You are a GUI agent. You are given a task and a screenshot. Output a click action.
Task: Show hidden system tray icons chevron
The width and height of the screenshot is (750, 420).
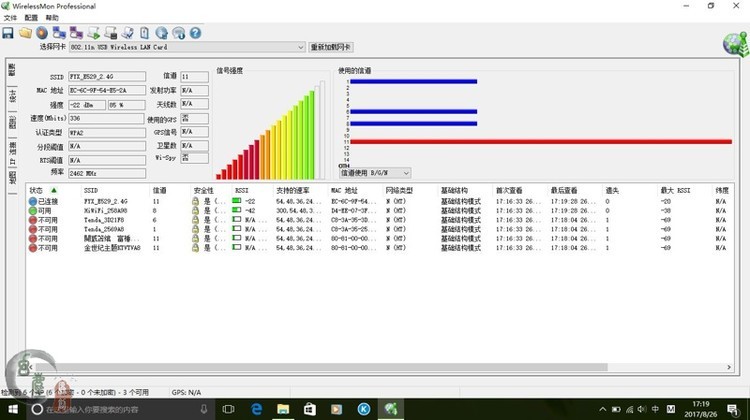[603, 409]
